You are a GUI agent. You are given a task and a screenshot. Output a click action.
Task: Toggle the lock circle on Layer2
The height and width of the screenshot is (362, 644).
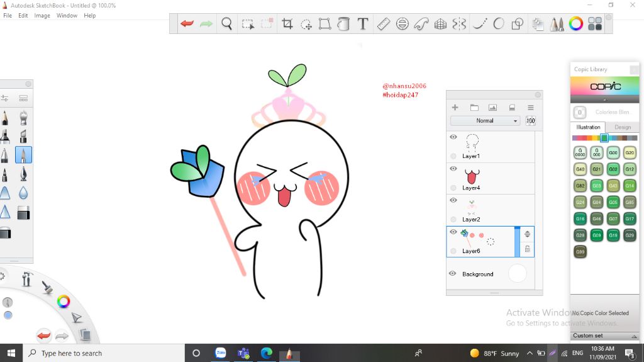[x=453, y=219]
